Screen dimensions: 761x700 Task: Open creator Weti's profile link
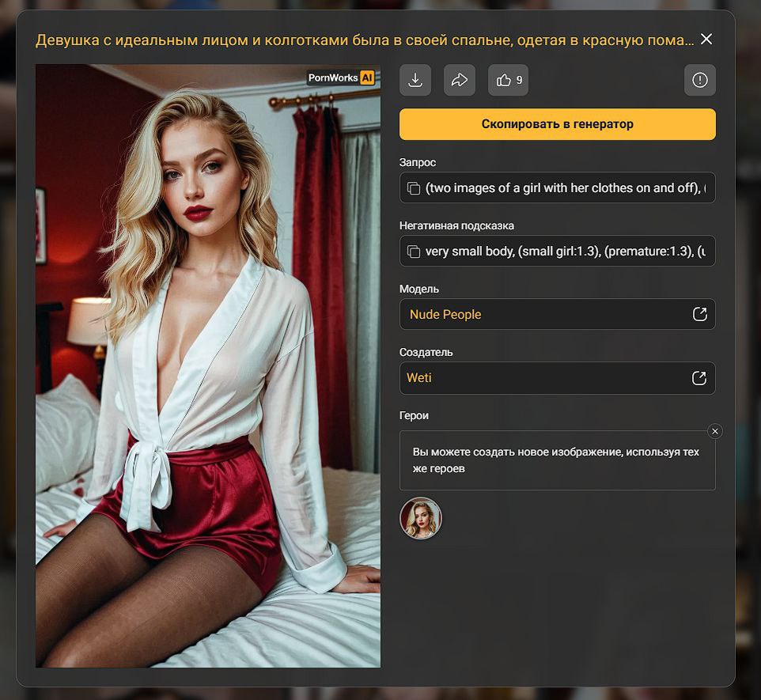point(419,378)
